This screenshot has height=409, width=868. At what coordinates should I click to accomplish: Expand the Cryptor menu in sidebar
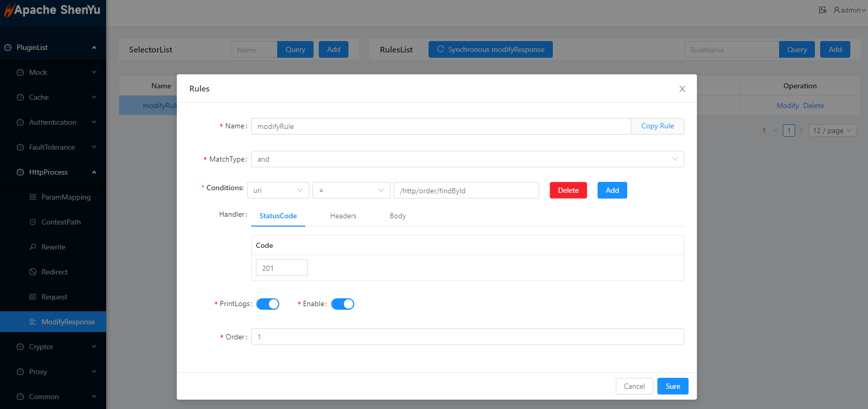[53, 347]
